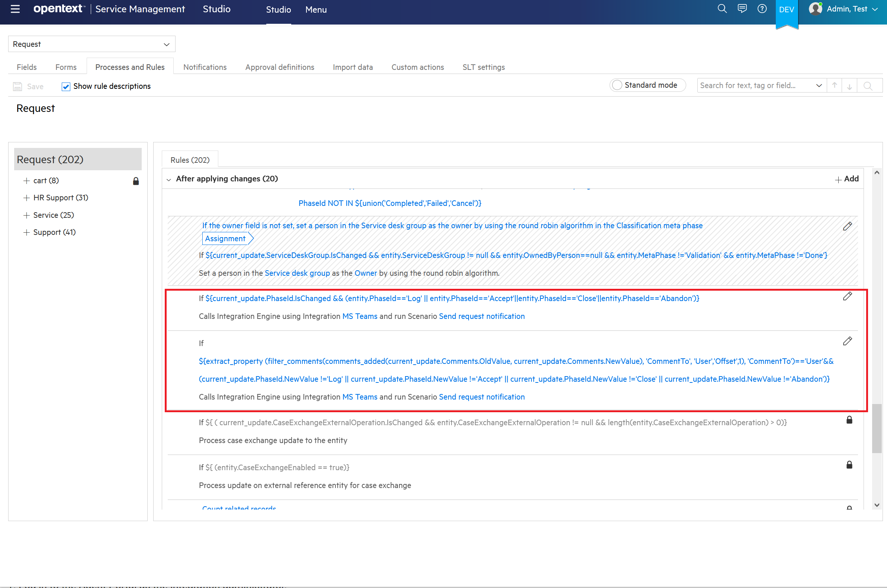Screen dimensions: 887x588
Task: Open the Send request notification scenario link
Action: 482,316
